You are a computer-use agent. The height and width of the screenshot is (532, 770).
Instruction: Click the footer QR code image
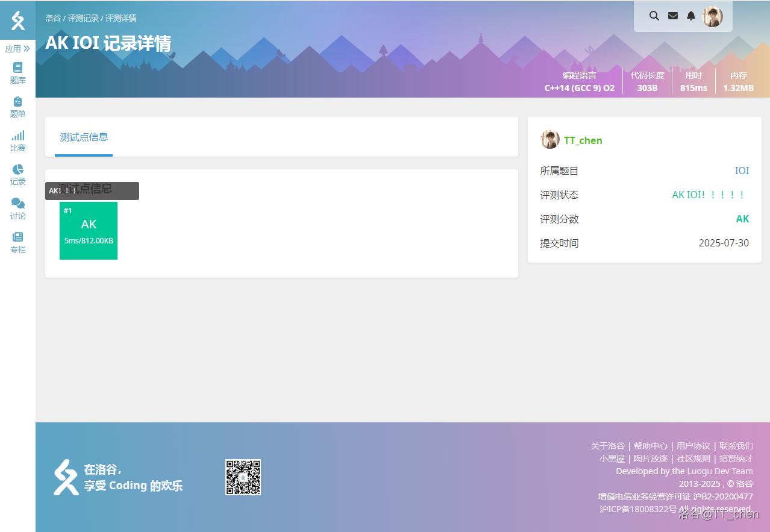pos(243,477)
